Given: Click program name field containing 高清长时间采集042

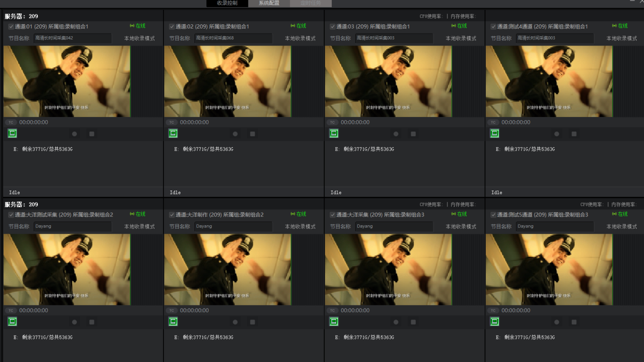Looking at the screenshot, I should point(73,38).
